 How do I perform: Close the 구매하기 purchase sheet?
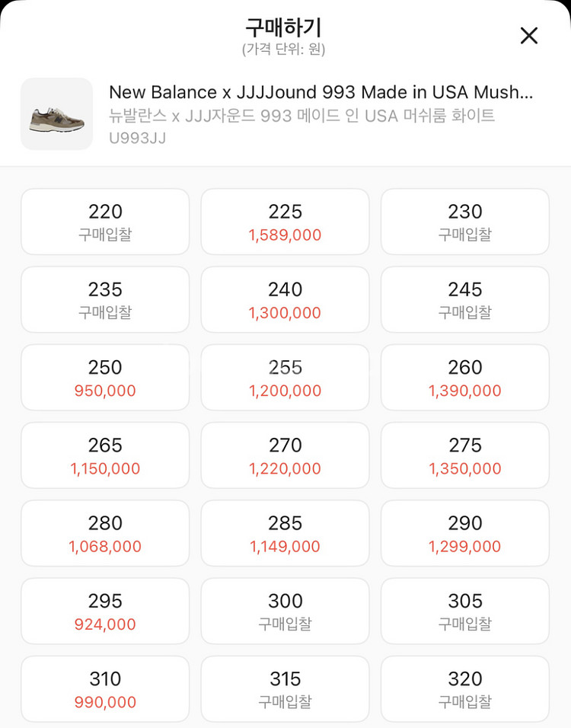529,36
